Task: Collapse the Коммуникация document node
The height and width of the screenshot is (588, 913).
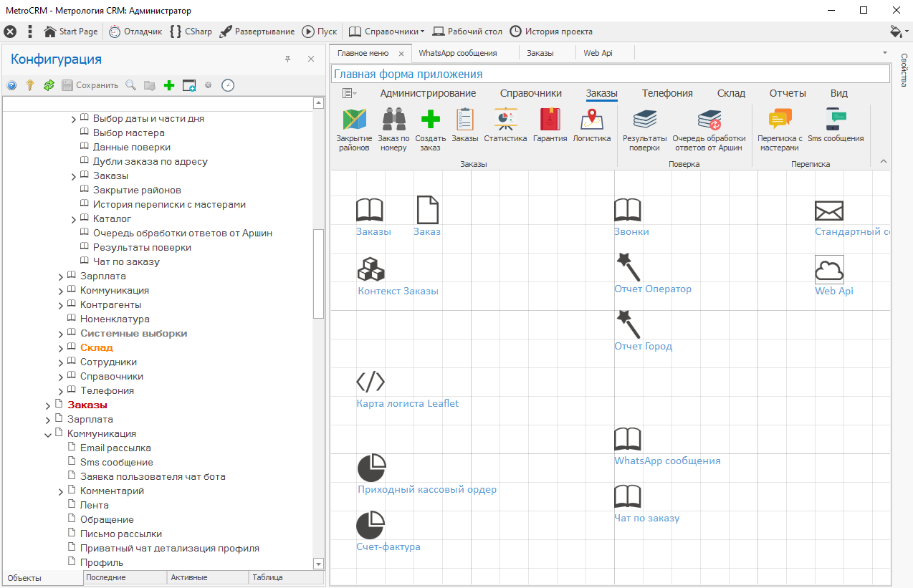Action: (48, 434)
